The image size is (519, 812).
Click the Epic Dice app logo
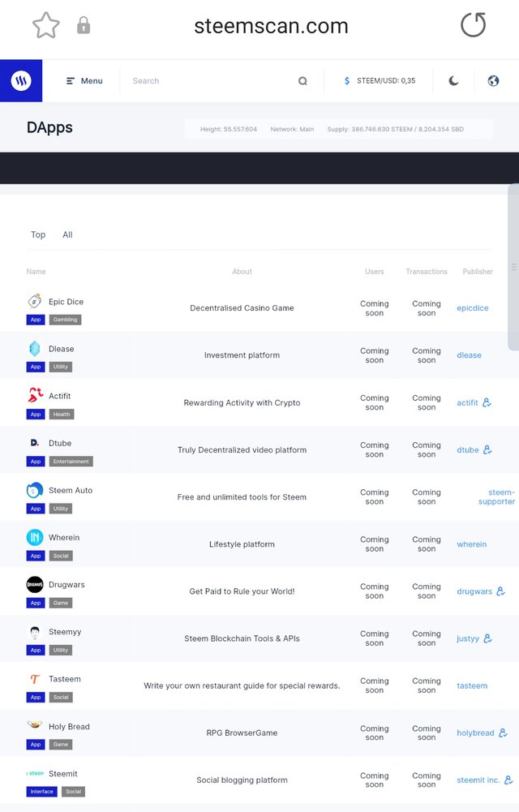(35, 301)
